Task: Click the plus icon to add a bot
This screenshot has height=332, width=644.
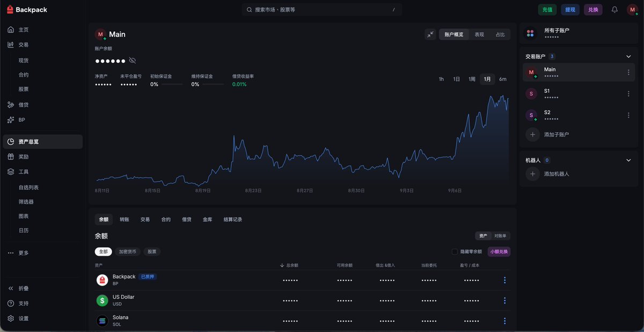Action: coord(532,174)
